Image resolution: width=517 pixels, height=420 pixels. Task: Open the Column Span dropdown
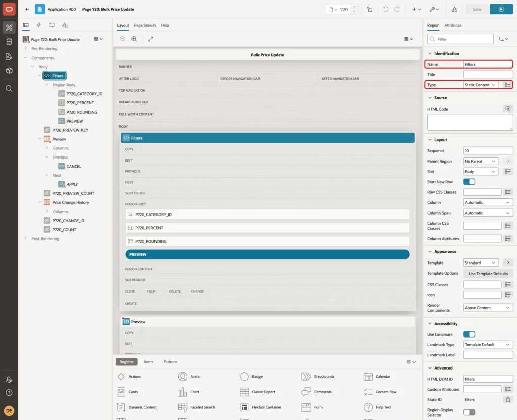click(488, 213)
